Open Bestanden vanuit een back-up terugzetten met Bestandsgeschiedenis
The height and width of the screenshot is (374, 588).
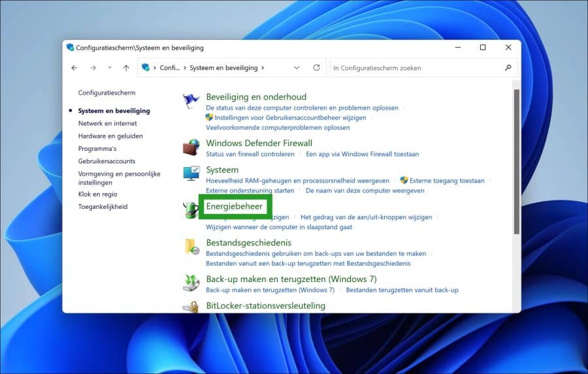[x=308, y=264]
